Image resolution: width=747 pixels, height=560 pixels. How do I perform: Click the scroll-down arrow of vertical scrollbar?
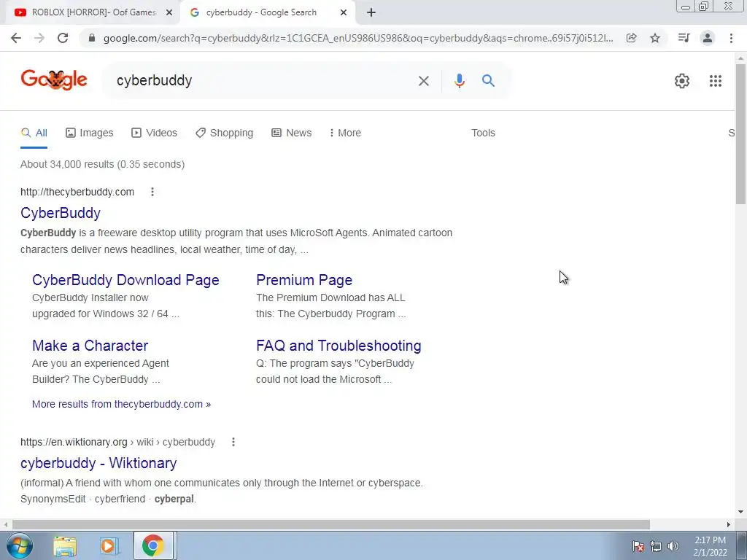[x=740, y=512]
